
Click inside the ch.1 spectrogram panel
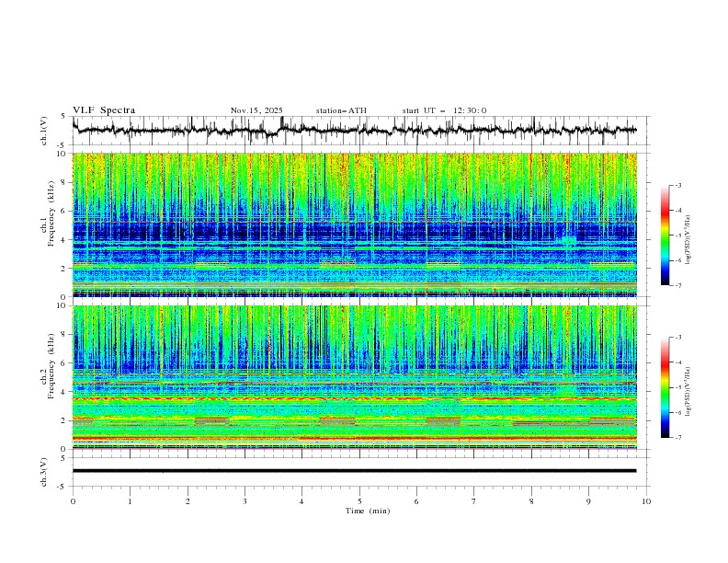pyautogui.click(x=354, y=224)
